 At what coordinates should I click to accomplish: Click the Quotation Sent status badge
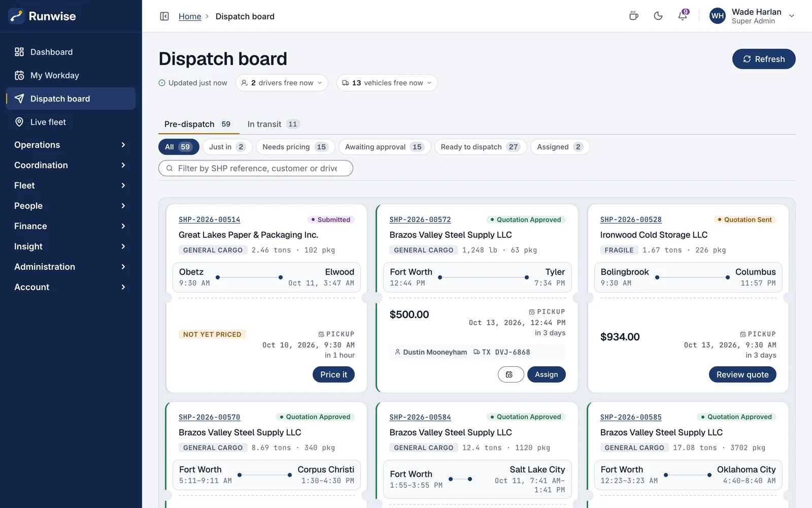click(745, 219)
